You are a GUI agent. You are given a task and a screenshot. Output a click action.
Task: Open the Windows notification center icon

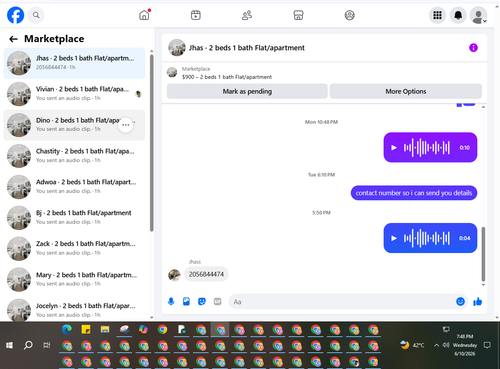[x=487, y=345]
